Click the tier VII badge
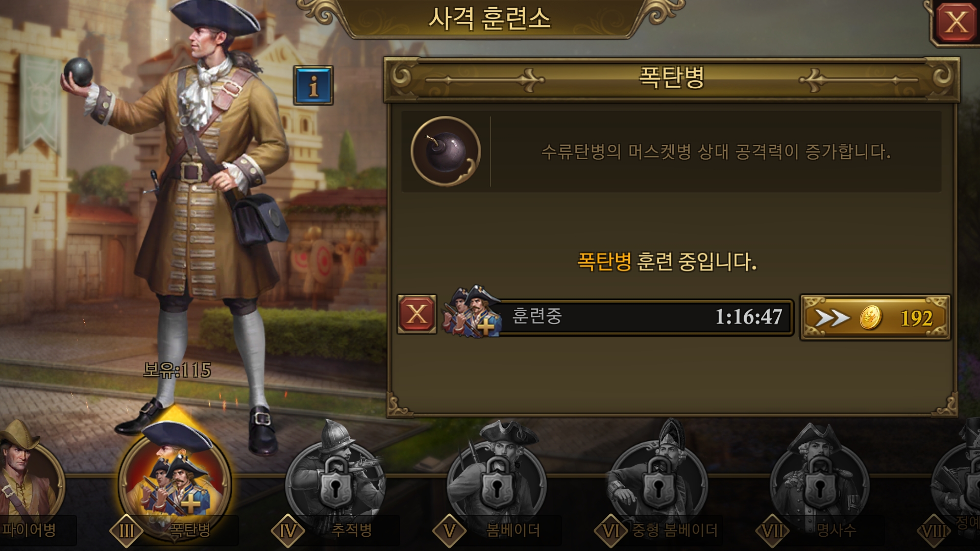The image size is (980, 551). (773, 531)
